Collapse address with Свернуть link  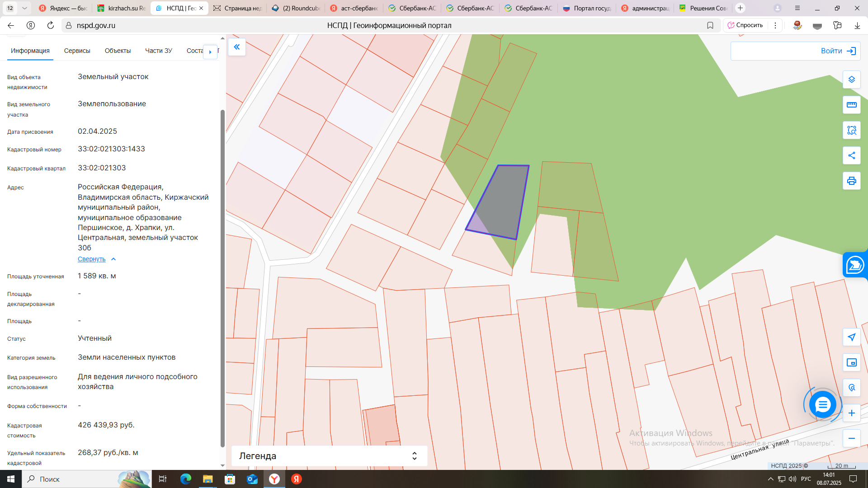91,259
